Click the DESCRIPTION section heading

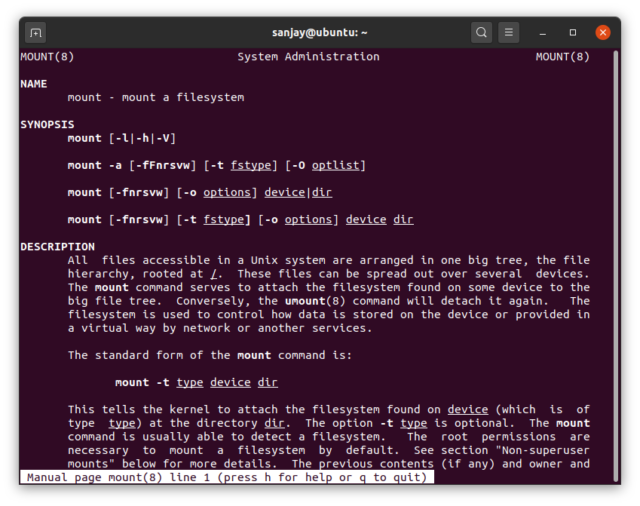57,247
